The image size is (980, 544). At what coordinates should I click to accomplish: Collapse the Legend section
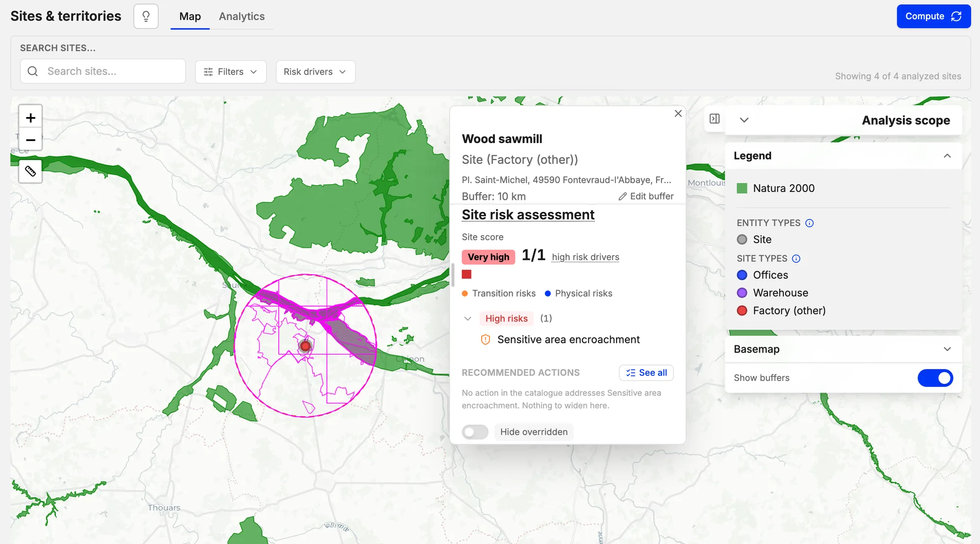point(947,156)
